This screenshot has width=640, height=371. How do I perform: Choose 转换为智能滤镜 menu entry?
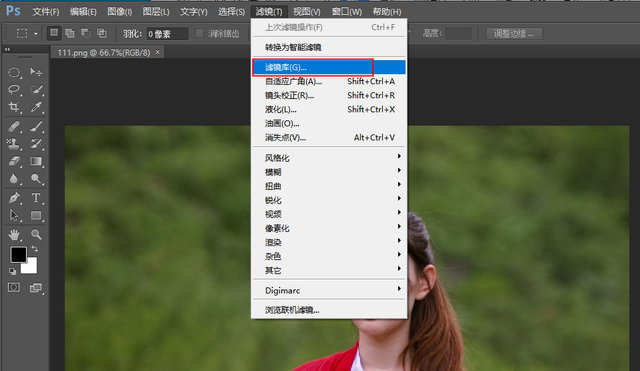coord(329,47)
